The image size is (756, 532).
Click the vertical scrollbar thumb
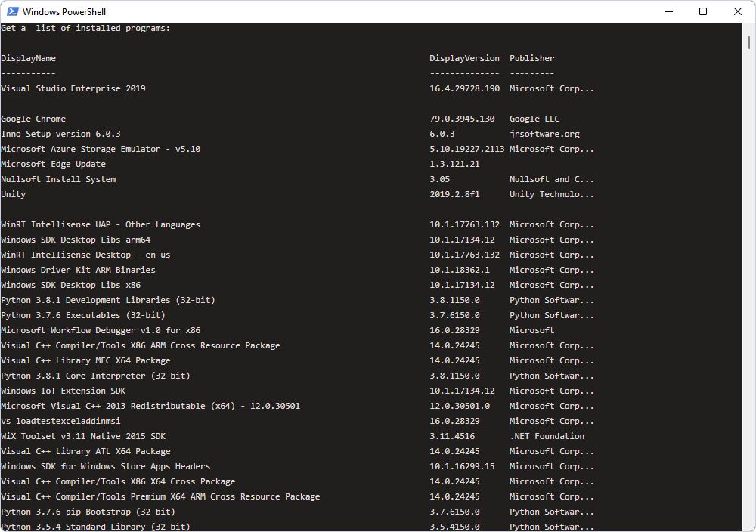(x=748, y=42)
